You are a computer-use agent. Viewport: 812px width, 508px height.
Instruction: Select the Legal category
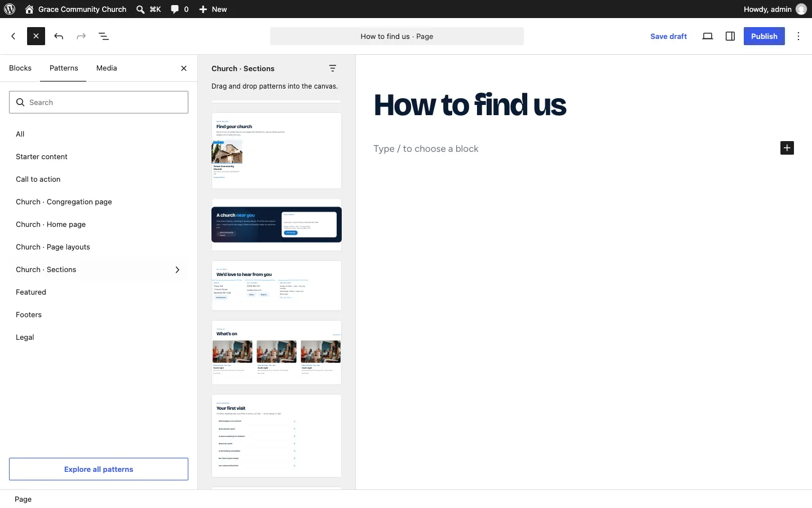(99, 338)
